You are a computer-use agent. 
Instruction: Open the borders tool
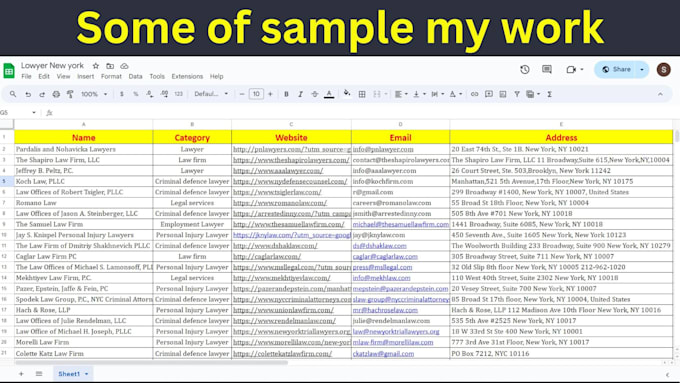pyautogui.click(x=362, y=94)
